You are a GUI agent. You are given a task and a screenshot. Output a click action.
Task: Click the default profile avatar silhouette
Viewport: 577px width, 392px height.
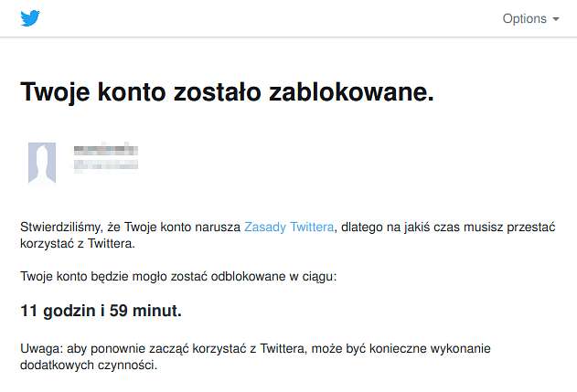click(42, 163)
